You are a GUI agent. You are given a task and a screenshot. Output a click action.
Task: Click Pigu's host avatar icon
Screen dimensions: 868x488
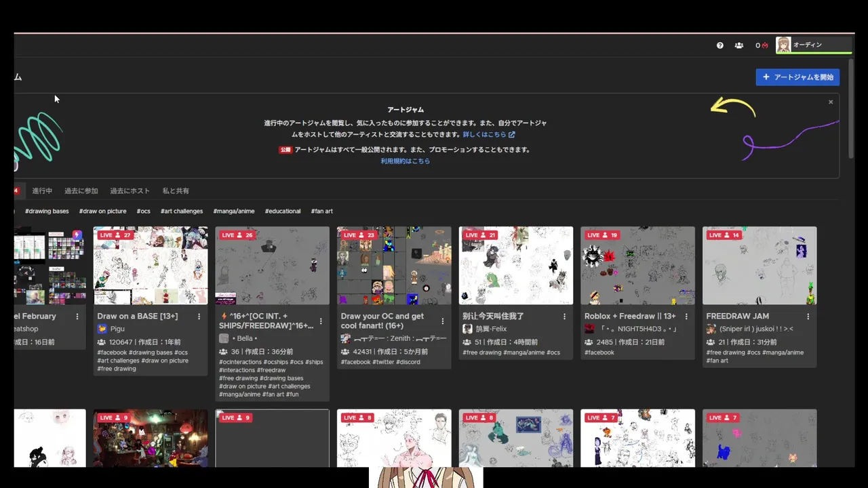102,329
